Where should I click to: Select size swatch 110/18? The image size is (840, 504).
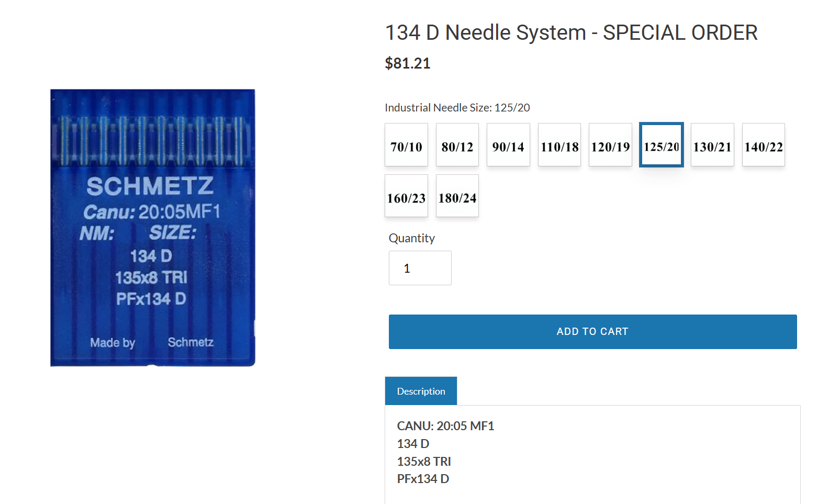click(559, 145)
